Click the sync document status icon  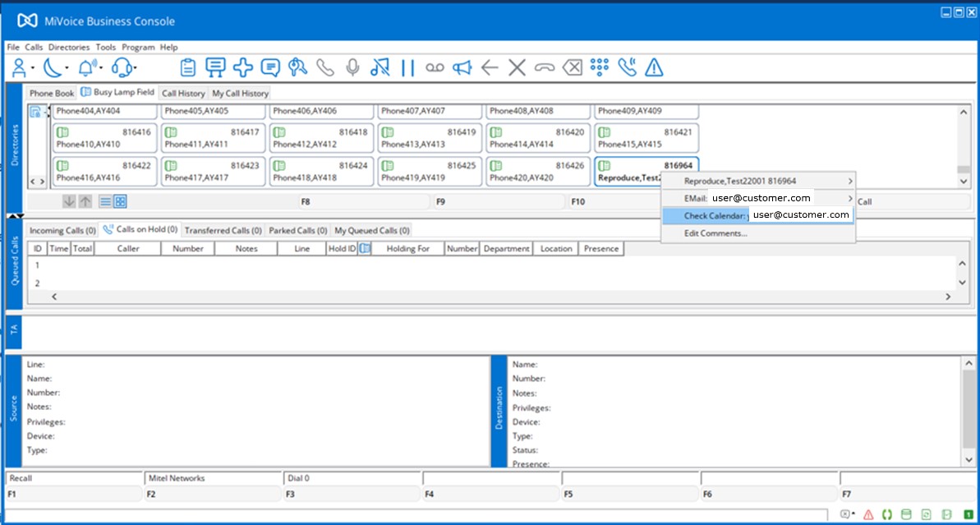(927, 514)
